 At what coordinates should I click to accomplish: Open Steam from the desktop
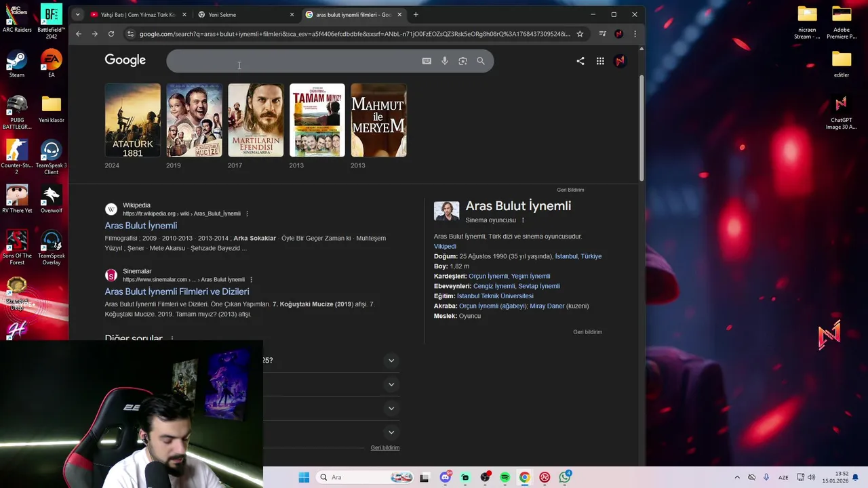pyautogui.click(x=17, y=64)
